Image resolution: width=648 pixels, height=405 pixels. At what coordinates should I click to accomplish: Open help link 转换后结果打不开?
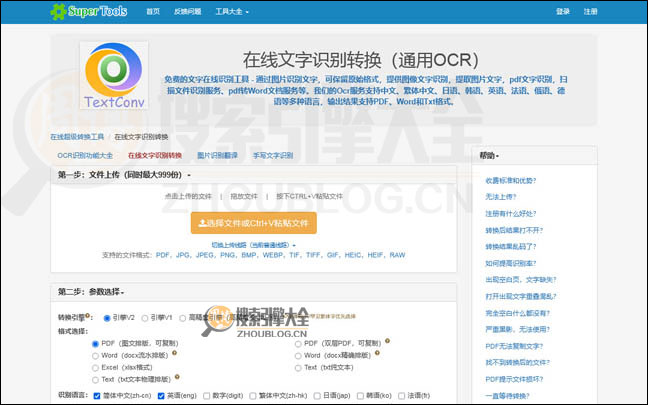514,230
